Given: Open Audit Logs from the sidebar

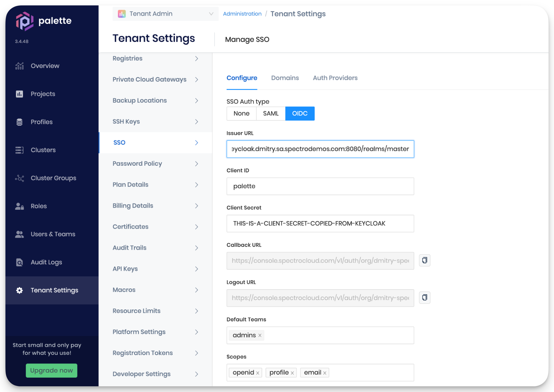Looking at the screenshot, I should (52, 262).
